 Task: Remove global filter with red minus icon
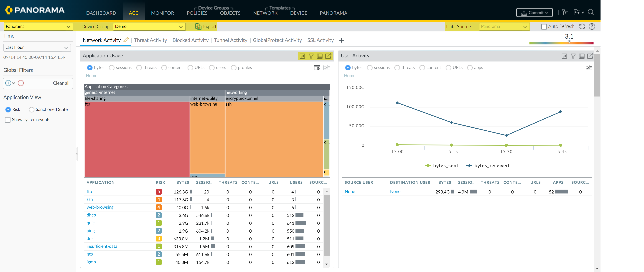tap(21, 83)
